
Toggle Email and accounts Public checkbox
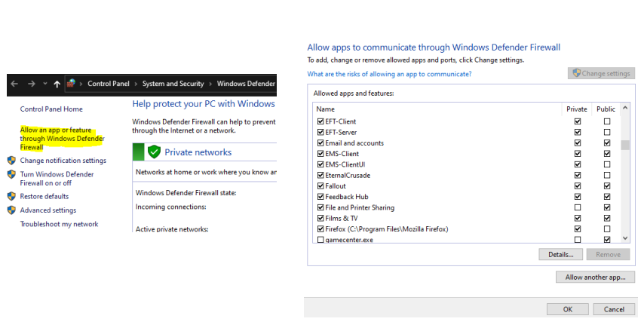(x=607, y=143)
